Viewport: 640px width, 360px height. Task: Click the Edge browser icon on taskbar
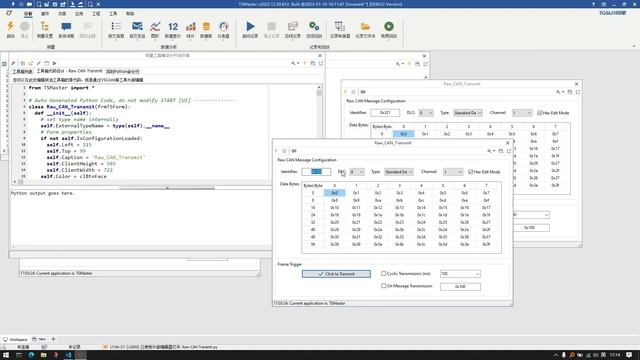point(31,355)
